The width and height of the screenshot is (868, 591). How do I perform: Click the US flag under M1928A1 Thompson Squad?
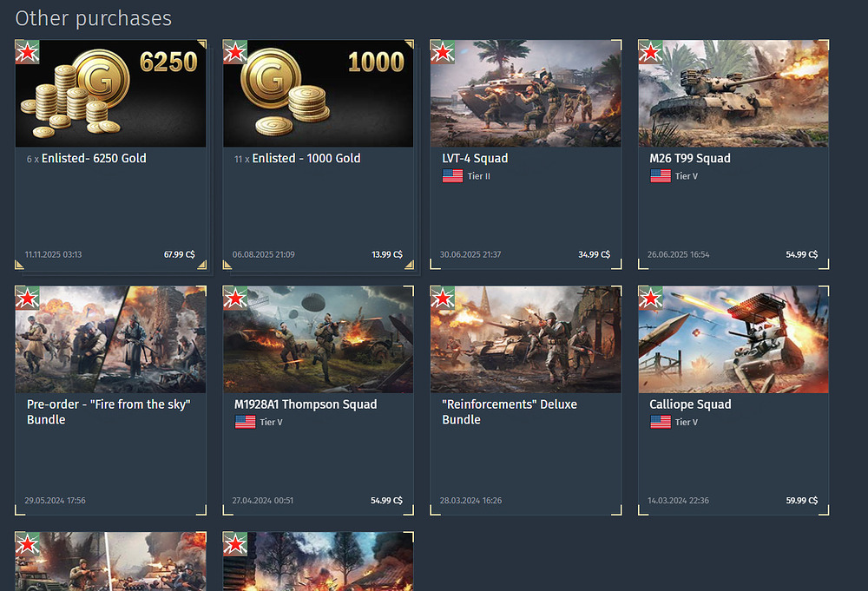246,423
